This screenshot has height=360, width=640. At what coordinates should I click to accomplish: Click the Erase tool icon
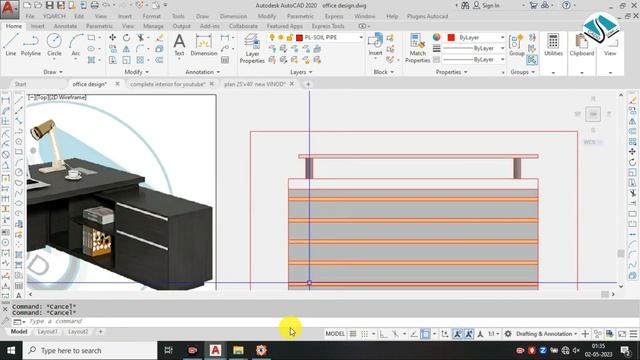(160, 38)
